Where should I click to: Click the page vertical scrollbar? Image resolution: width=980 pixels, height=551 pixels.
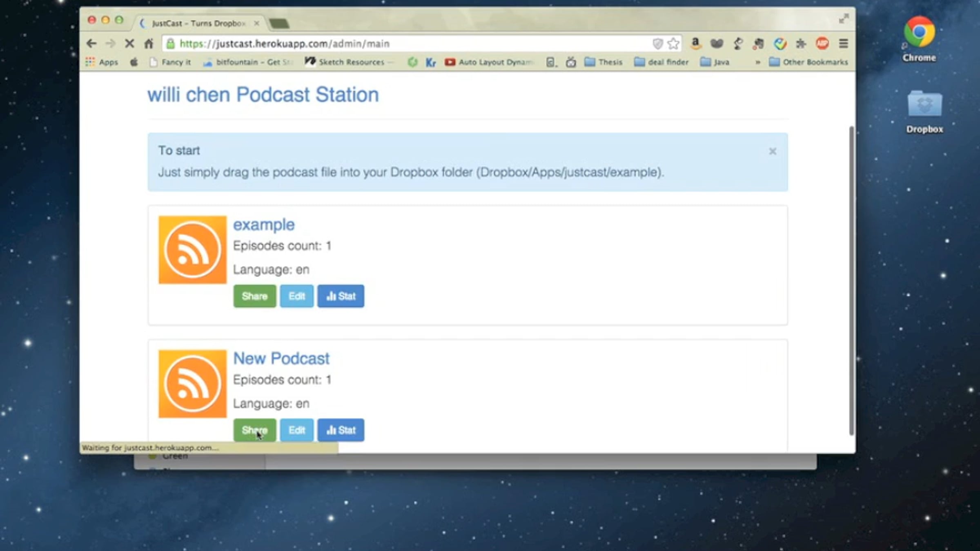pyautogui.click(x=851, y=281)
